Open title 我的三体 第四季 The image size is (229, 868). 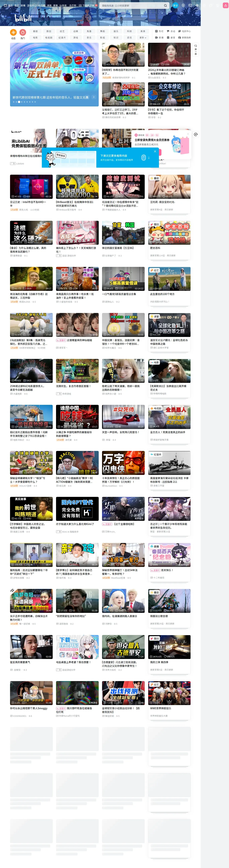(x=159, y=662)
